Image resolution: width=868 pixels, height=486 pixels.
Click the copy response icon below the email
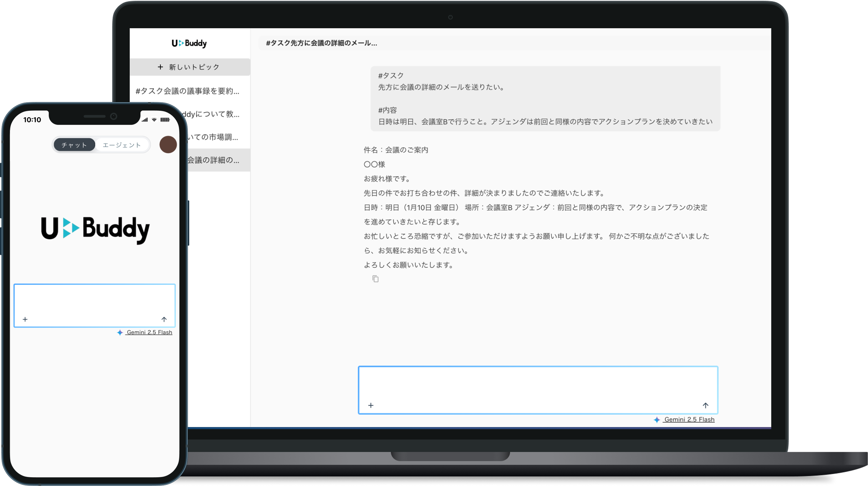click(375, 279)
